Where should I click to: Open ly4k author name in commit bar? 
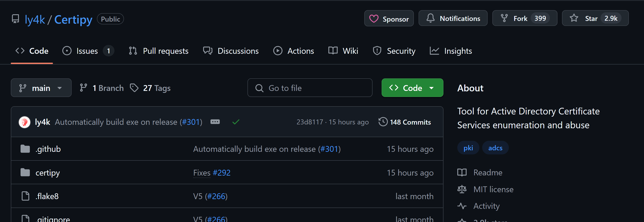point(42,122)
